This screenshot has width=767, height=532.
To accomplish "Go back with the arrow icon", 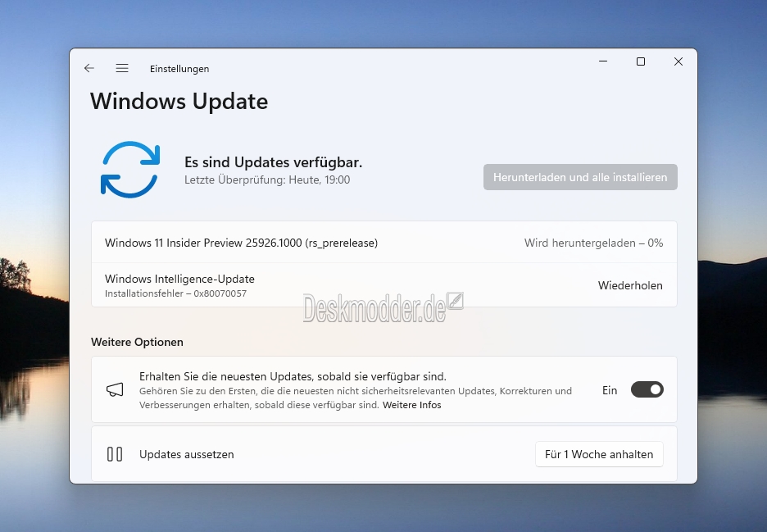I will point(89,68).
